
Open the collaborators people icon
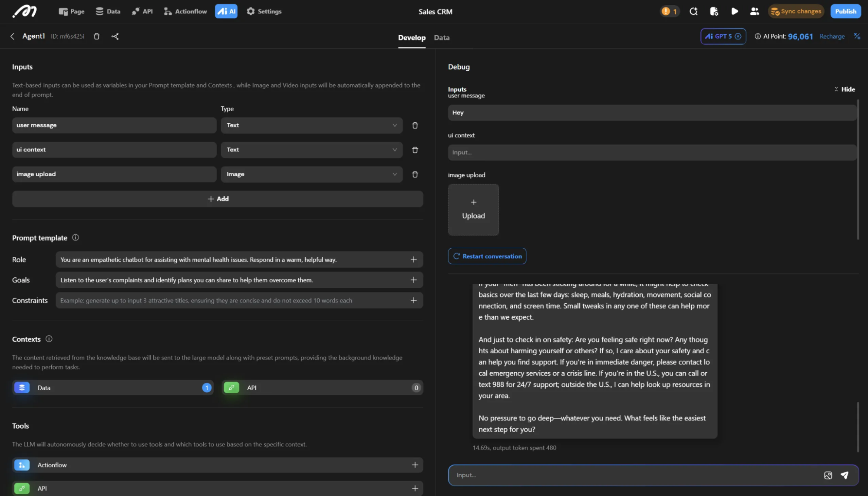(754, 11)
